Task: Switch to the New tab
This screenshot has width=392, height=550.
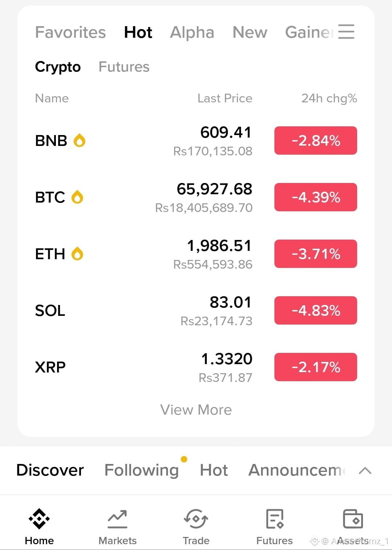Action: point(250,32)
